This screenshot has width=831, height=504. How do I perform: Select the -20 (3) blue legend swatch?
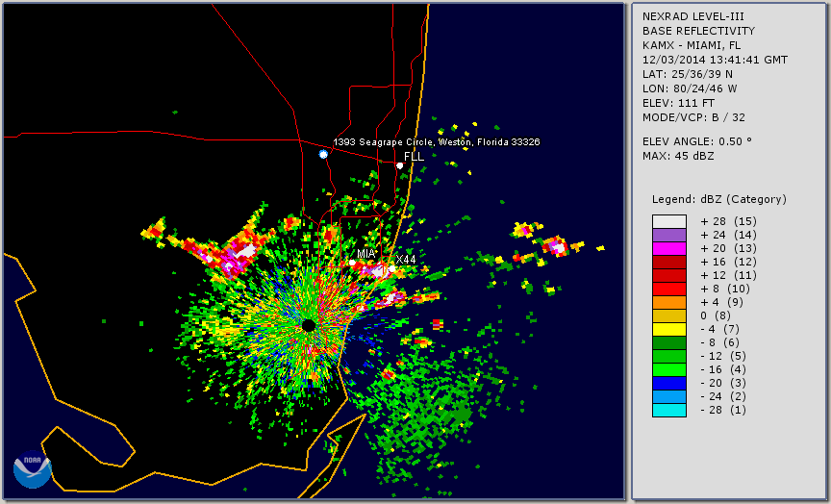coord(669,383)
